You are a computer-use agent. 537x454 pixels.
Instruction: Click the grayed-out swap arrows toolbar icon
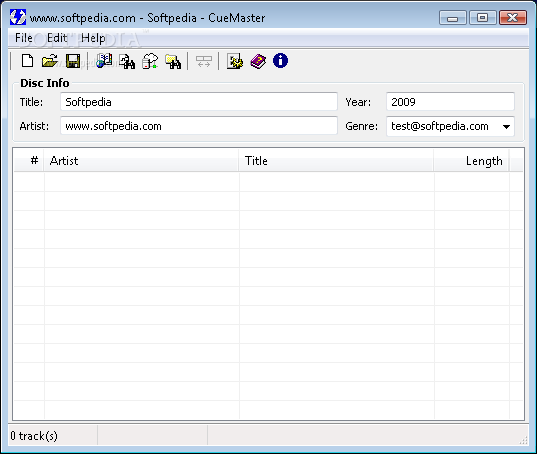click(203, 61)
